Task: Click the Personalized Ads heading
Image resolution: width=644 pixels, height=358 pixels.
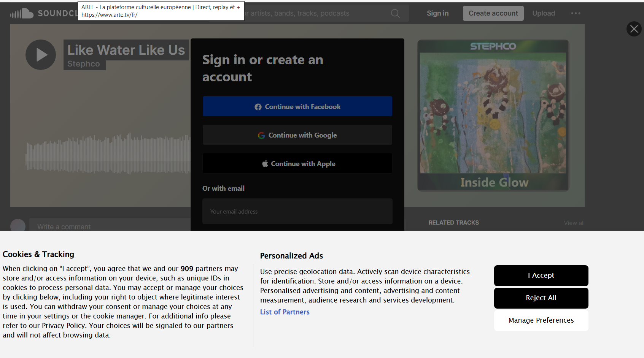Action: click(x=292, y=256)
